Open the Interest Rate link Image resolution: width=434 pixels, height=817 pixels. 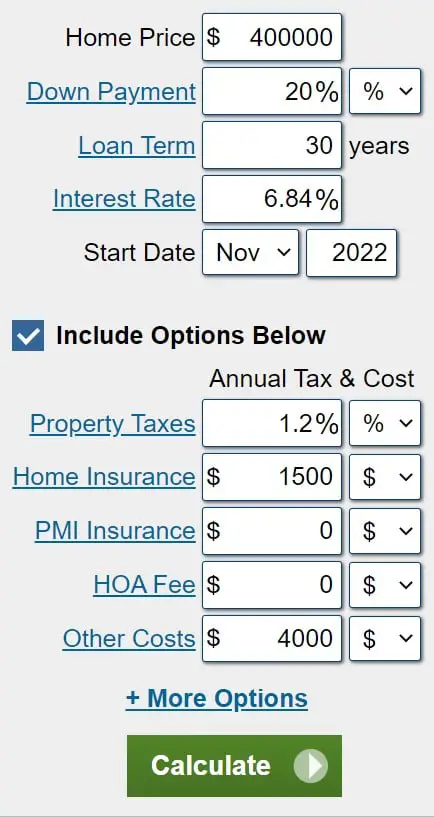pyautogui.click(x=124, y=199)
